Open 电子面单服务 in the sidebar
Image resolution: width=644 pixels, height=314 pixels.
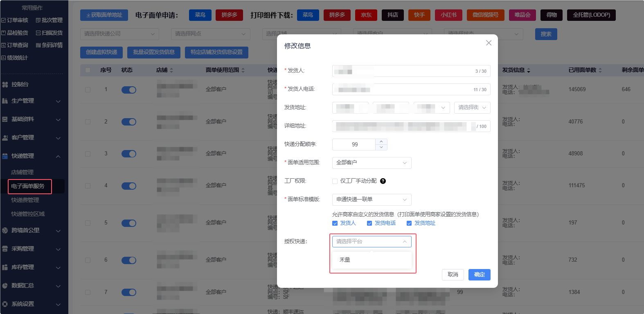pyautogui.click(x=28, y=186)
